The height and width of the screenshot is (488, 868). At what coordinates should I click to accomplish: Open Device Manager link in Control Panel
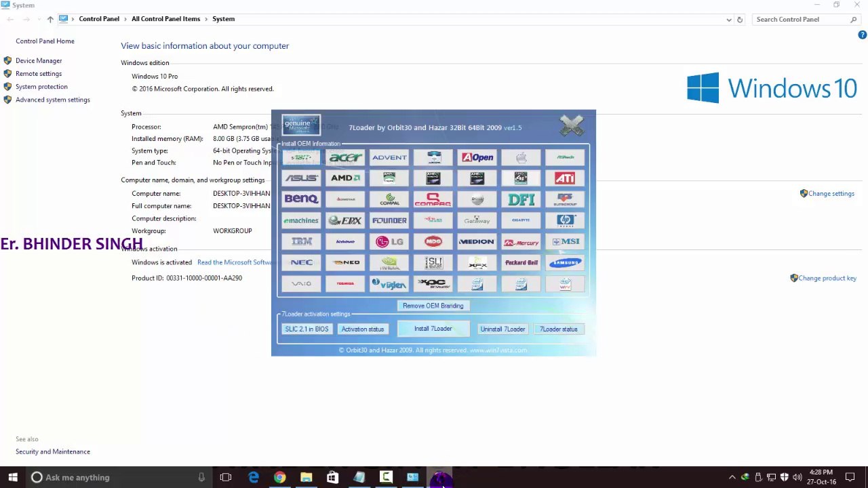[39, 61]
